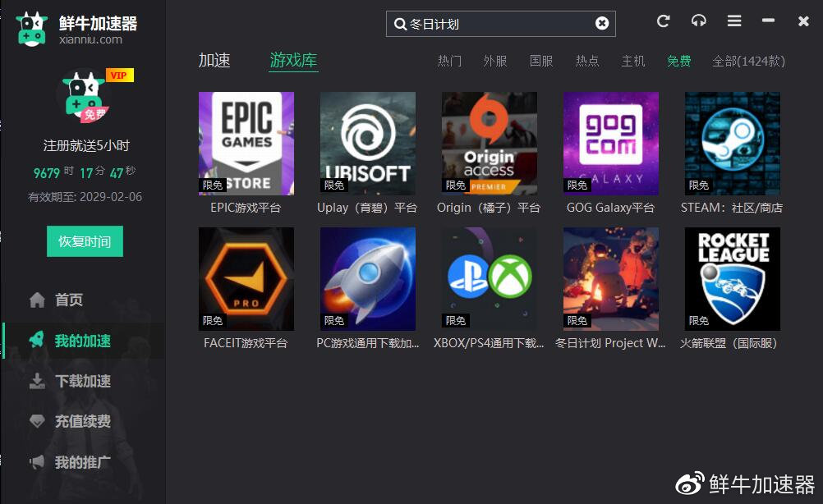The image size is (823, 504).
Task: Click the xianniu.com website text
Action: point(91,39)
